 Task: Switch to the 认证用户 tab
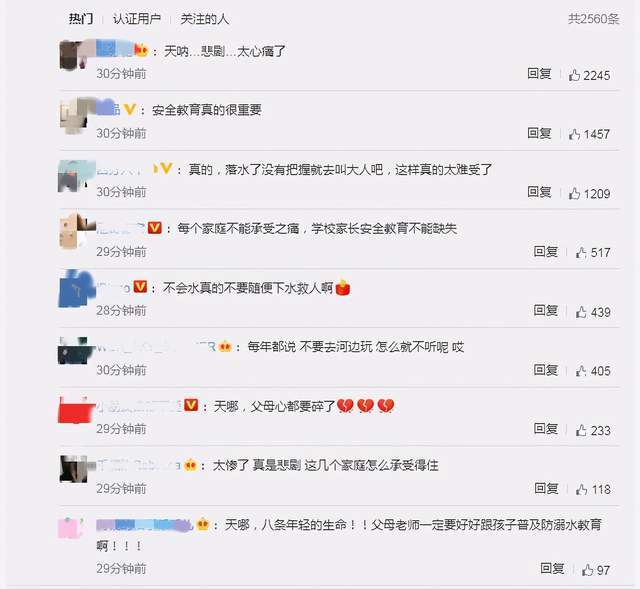pyautogui.click(x=137, y=19)
